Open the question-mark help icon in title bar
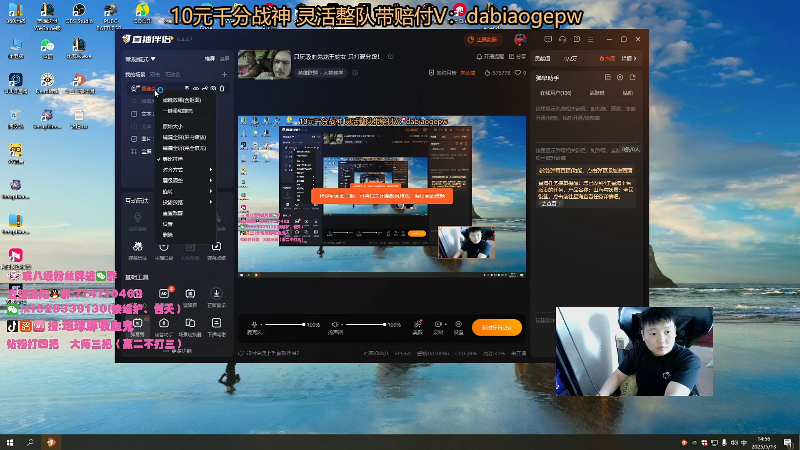800x450 pixels. click(577, 39)
